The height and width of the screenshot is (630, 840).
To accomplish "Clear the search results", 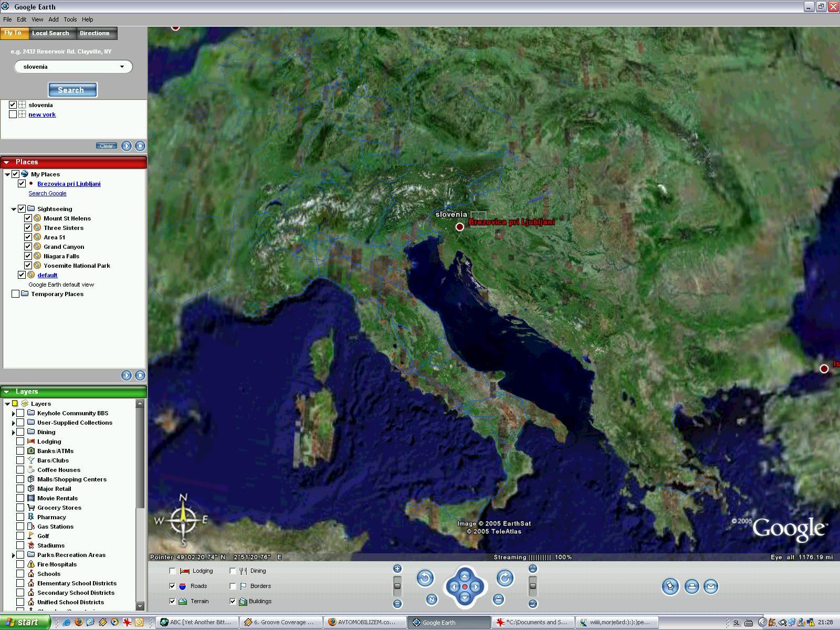I will coord(106,146).
